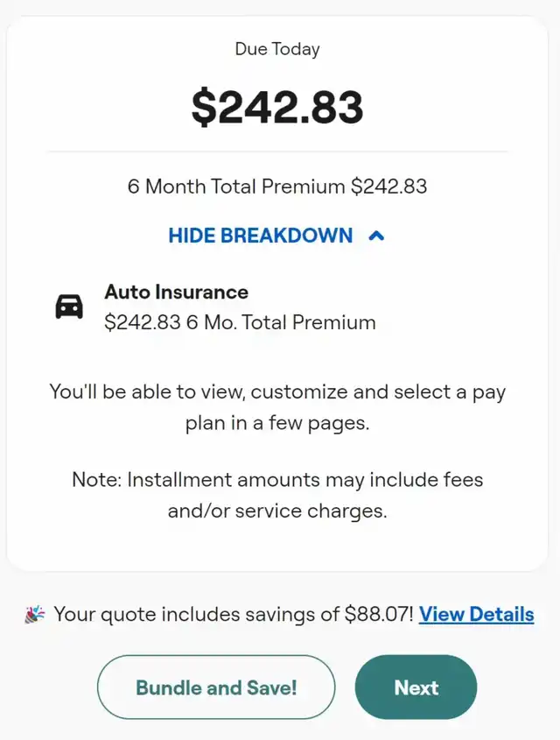Click 'and/or service charges.' text line

point(277,511)
